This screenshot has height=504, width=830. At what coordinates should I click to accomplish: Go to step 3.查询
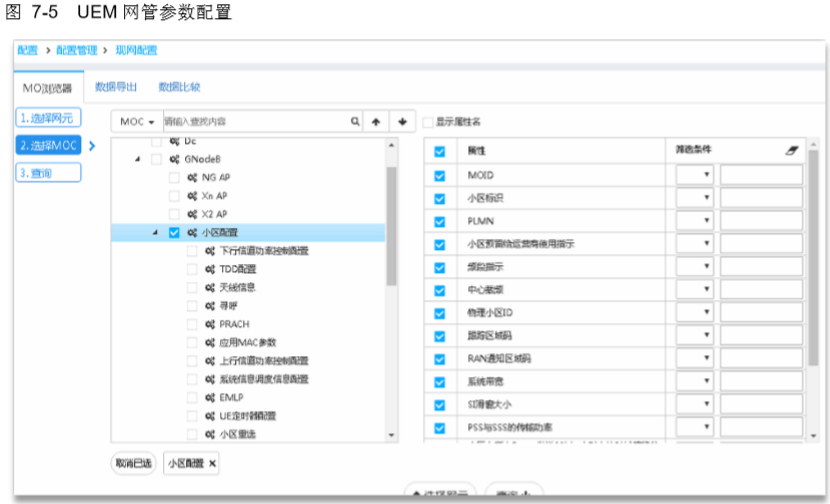48,173
